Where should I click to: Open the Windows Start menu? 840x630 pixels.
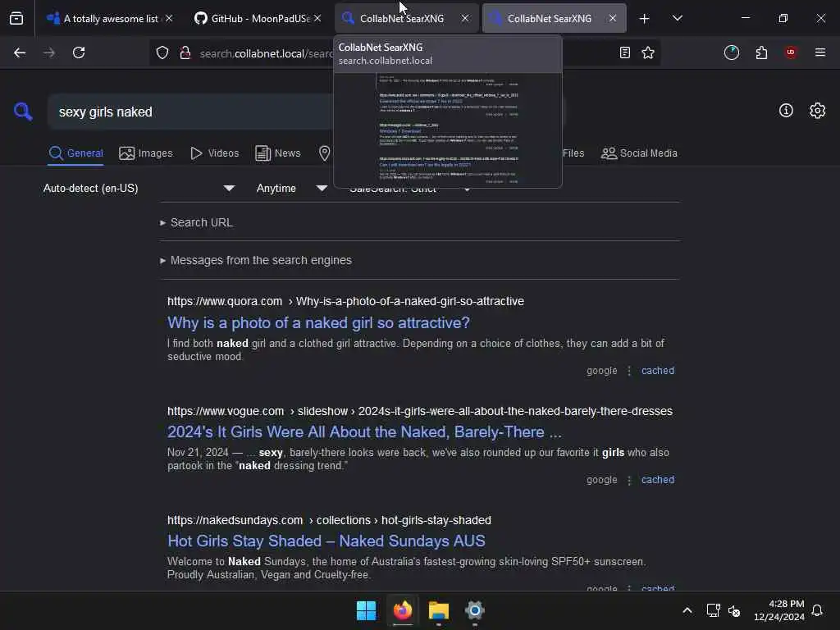[x=367, y=610]
